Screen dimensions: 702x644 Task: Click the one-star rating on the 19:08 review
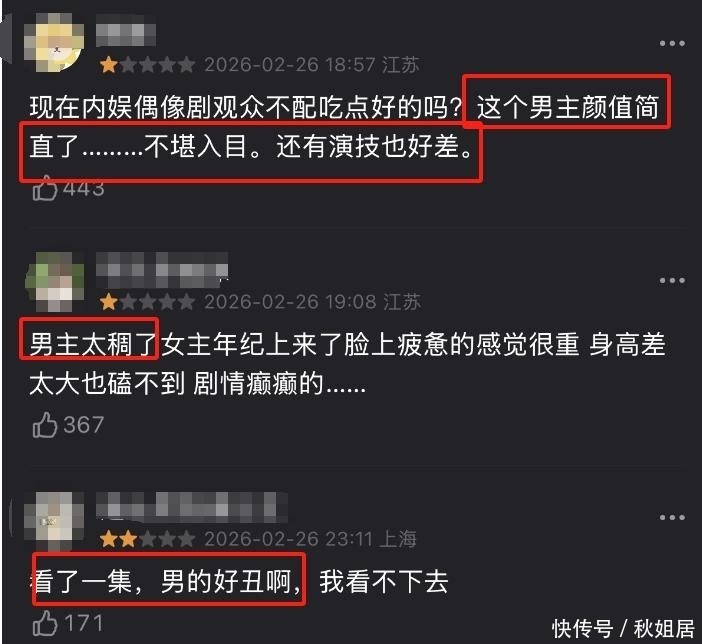147,302
